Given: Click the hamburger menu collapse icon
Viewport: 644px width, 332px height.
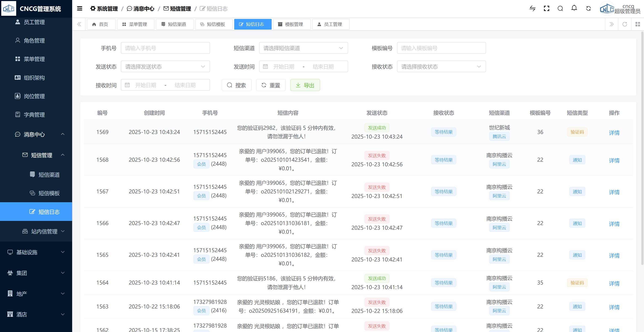Looking at the screenshot, I should (80, 8).
